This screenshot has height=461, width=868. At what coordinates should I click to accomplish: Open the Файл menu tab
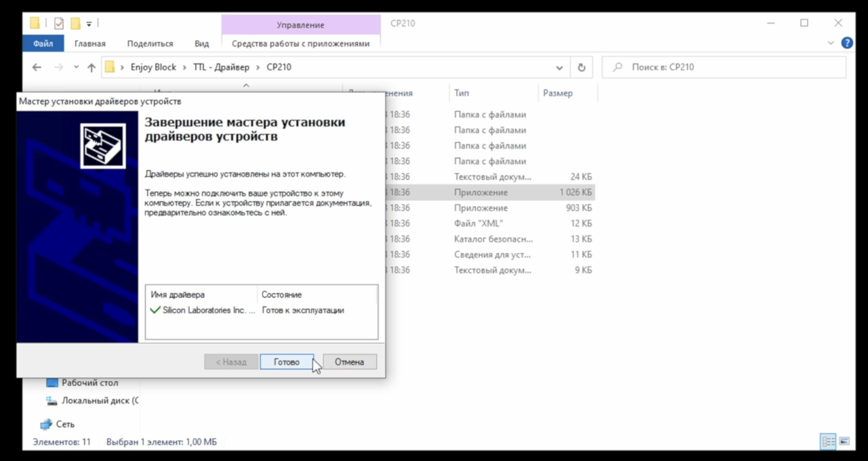(x=43, y=43)
